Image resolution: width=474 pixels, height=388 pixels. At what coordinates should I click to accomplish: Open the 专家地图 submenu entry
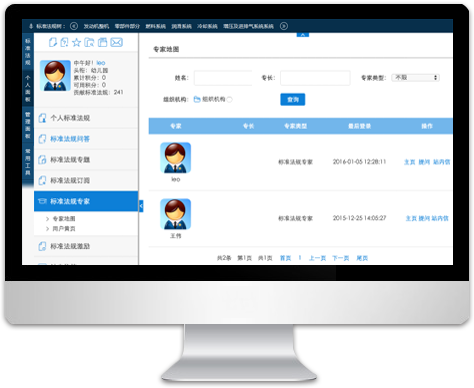click(64, 219)
